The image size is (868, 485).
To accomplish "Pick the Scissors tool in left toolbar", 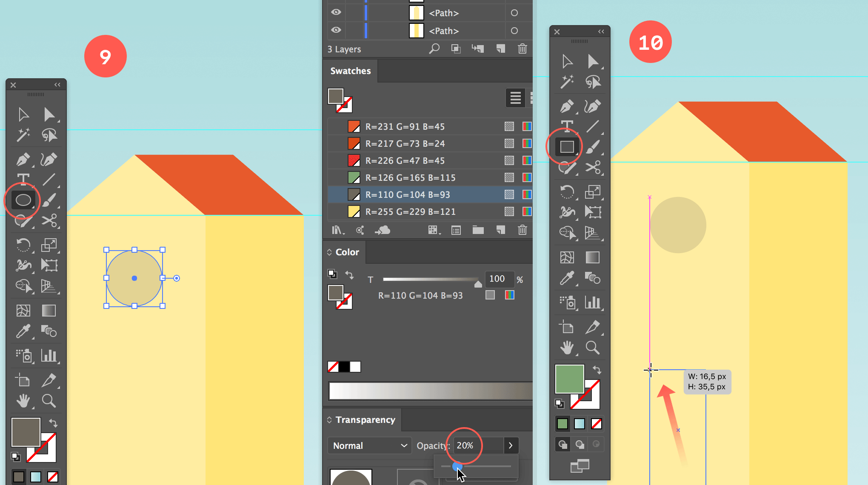I will click(x=49, y=220).
